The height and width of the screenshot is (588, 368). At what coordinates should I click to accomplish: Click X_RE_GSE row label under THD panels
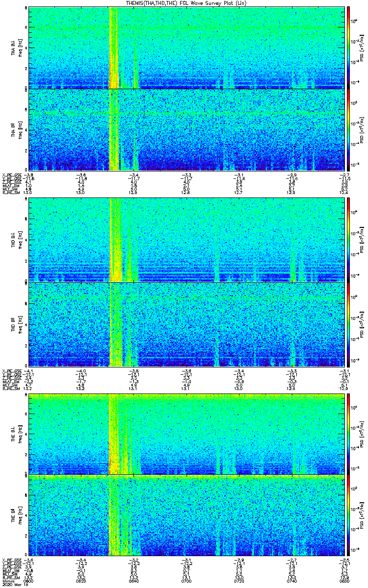(11, 370)
